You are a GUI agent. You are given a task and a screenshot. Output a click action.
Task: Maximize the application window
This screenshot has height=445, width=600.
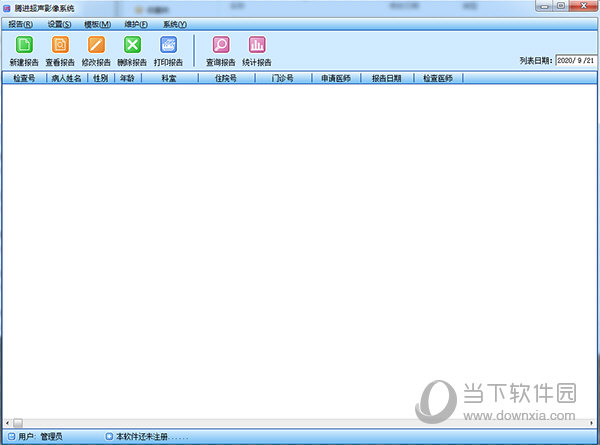tap(561, 6)
